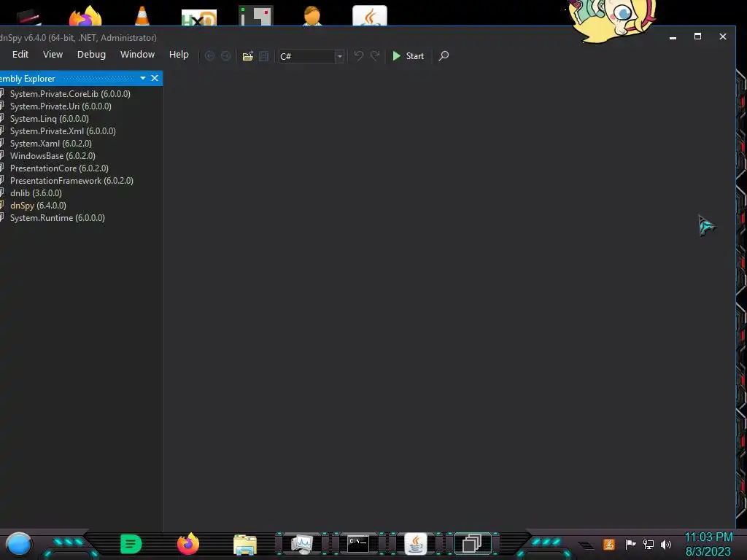Open the Firefox desktop icon

click(85, 16)
